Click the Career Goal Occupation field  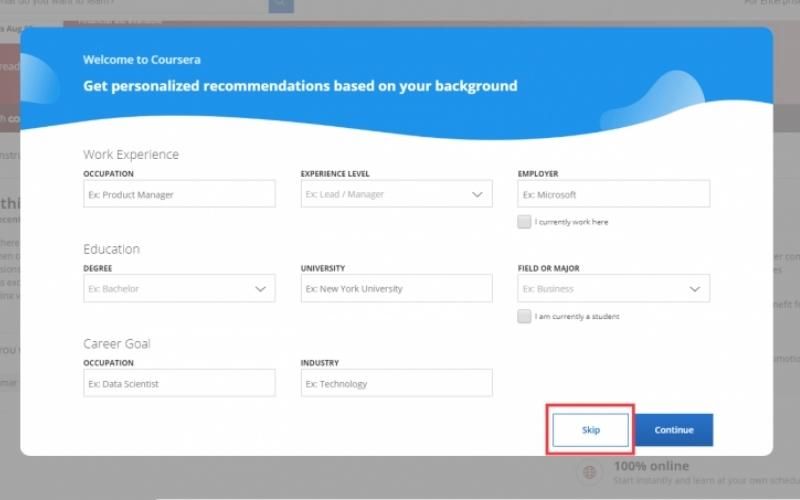tap(179, 383)
